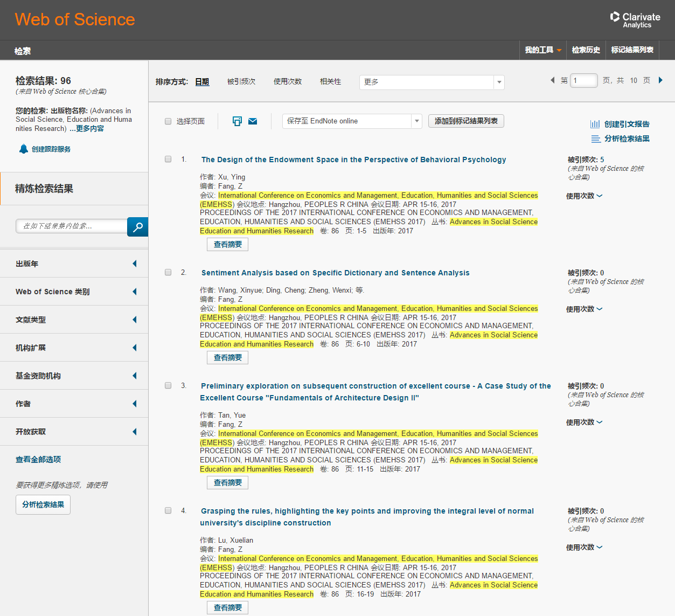This screenshot has height=616, width=675.
Task: Expand 使用次数 for the Sentiment Analysis result
Action: [584, 309]
